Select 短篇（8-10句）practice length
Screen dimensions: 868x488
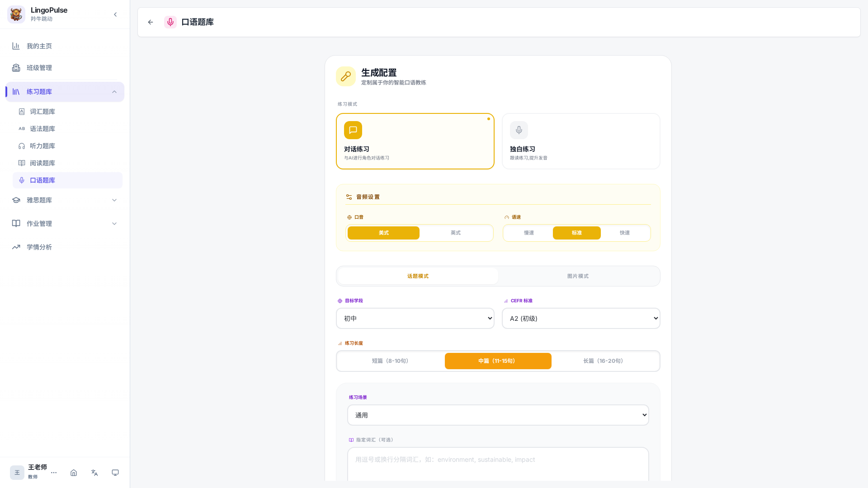tap(391, 361)
